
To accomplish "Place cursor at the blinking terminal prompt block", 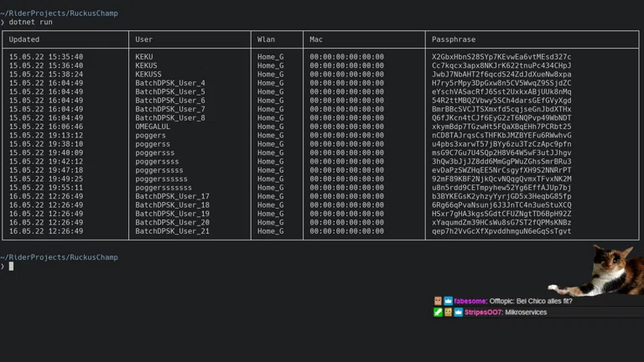I will pos(11,266).
